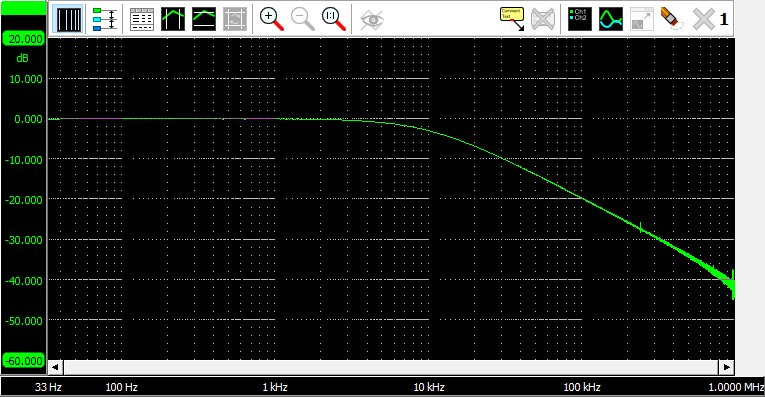Zoom out with the minus magnifier
Screen dimensions: 765x397
(302, 20)
